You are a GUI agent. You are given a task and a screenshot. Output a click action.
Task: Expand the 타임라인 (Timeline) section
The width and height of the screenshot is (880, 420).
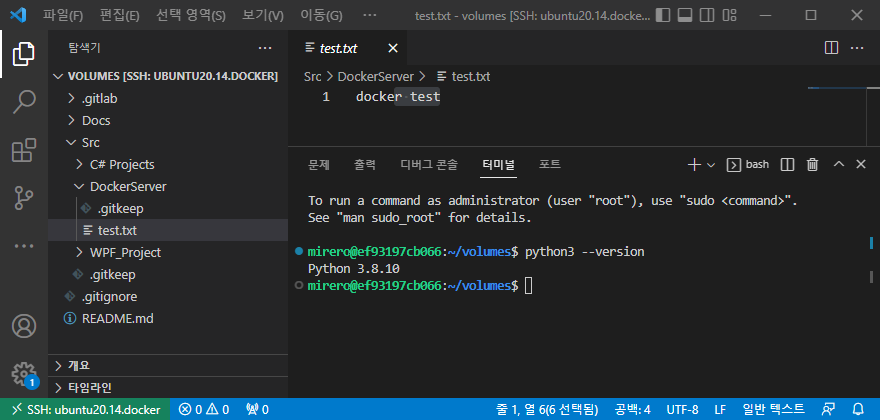[168, 387]
